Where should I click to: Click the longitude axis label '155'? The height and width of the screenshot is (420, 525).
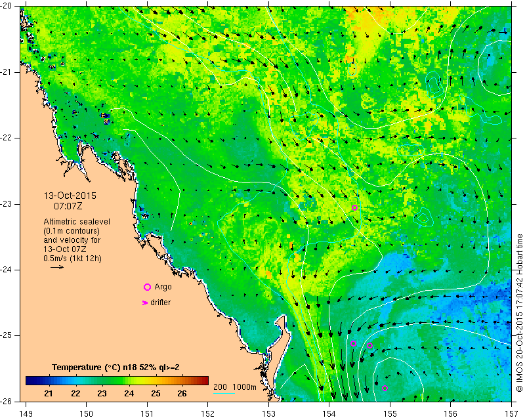pyautogui.click(x=390, y=414)
